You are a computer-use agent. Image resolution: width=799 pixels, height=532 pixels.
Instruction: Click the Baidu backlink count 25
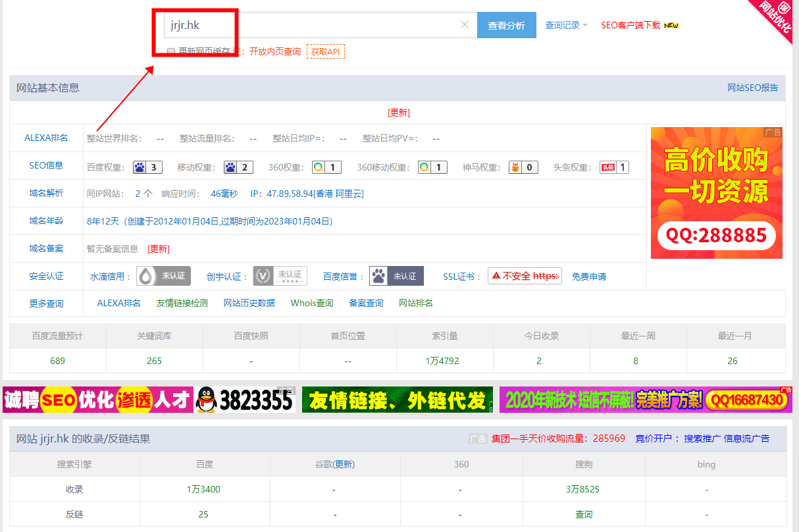click(x=203, y=515)
